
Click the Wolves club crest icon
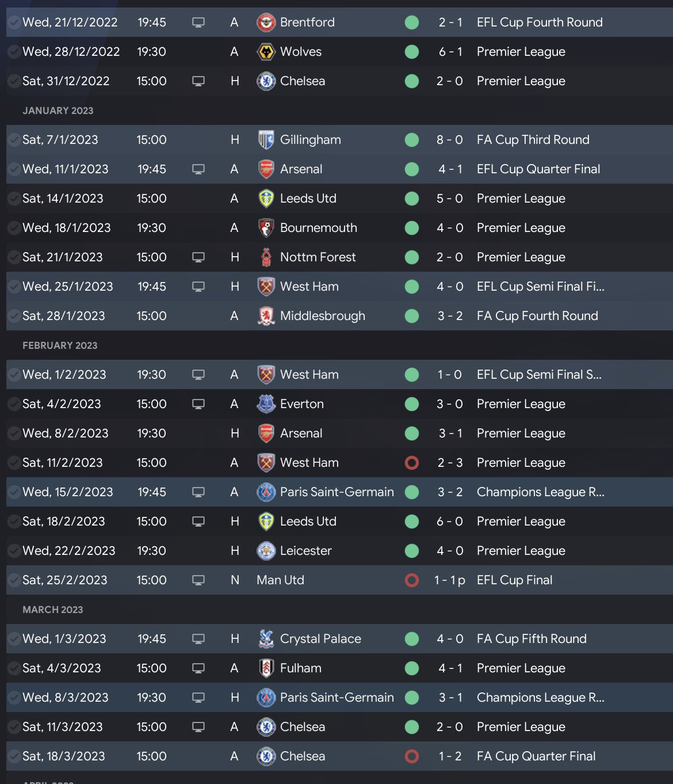[266, 52]
